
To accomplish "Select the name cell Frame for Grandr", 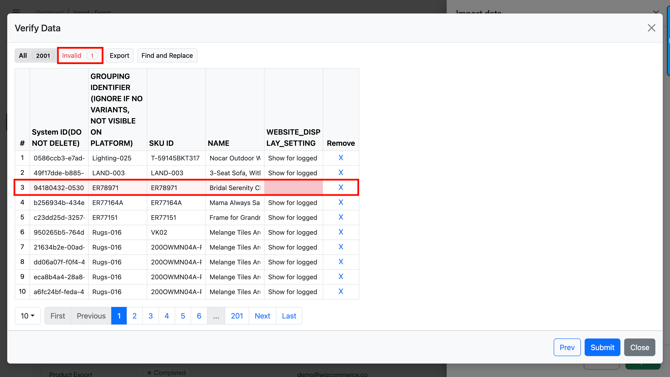I will tap(235, 218).
